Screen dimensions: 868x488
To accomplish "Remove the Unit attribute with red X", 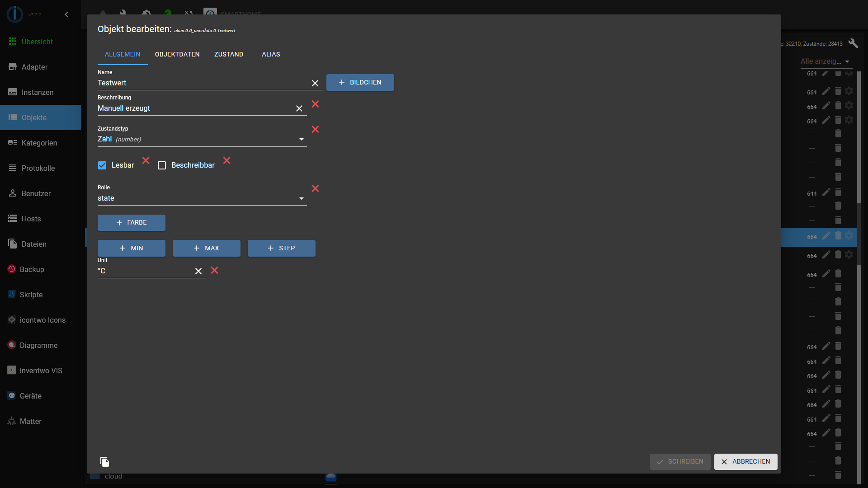I will tap(215, 270).
